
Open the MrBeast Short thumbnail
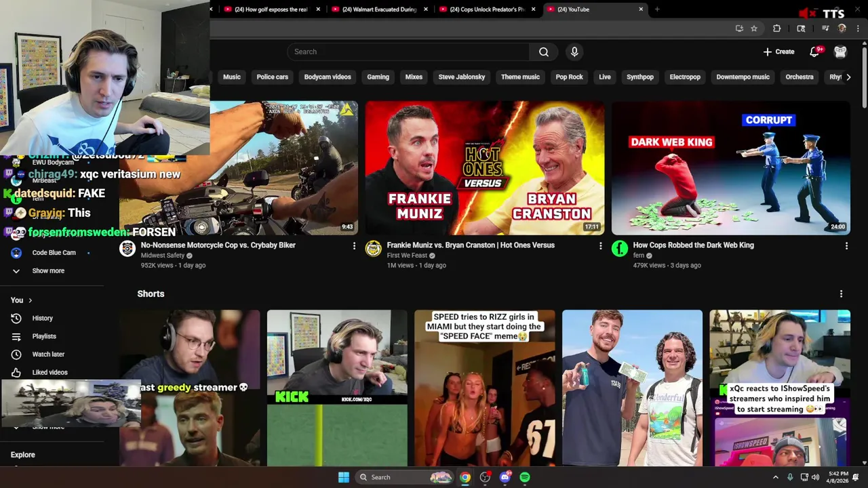coord(632,388)
